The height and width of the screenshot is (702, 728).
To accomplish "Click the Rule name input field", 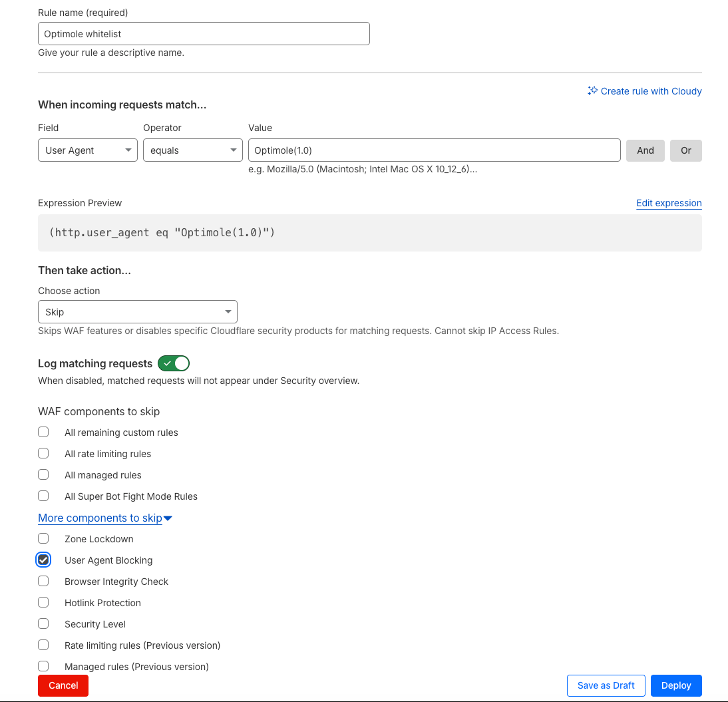I will pos(204,34).
